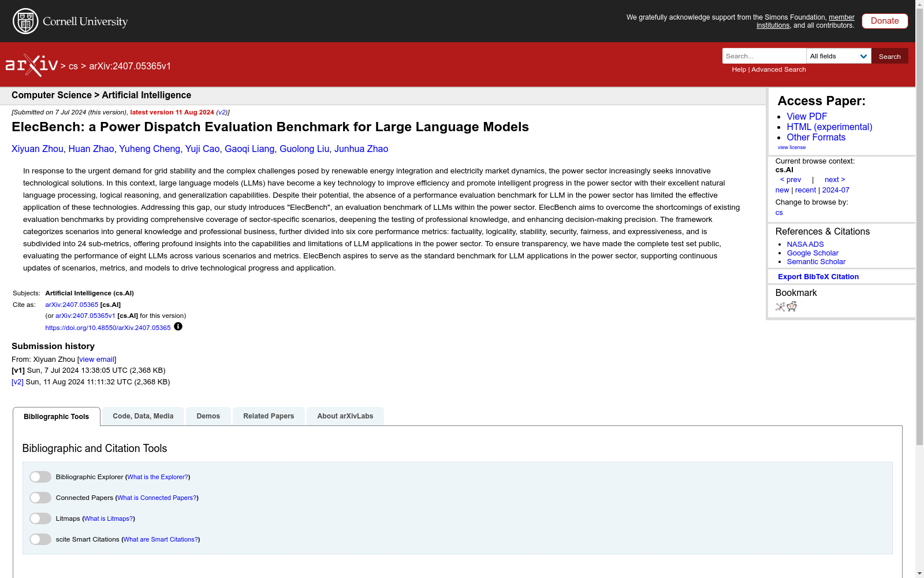Click the Cornell University logo
The height and width of the screenshot is (578, 924).
(x=70, y=21)
